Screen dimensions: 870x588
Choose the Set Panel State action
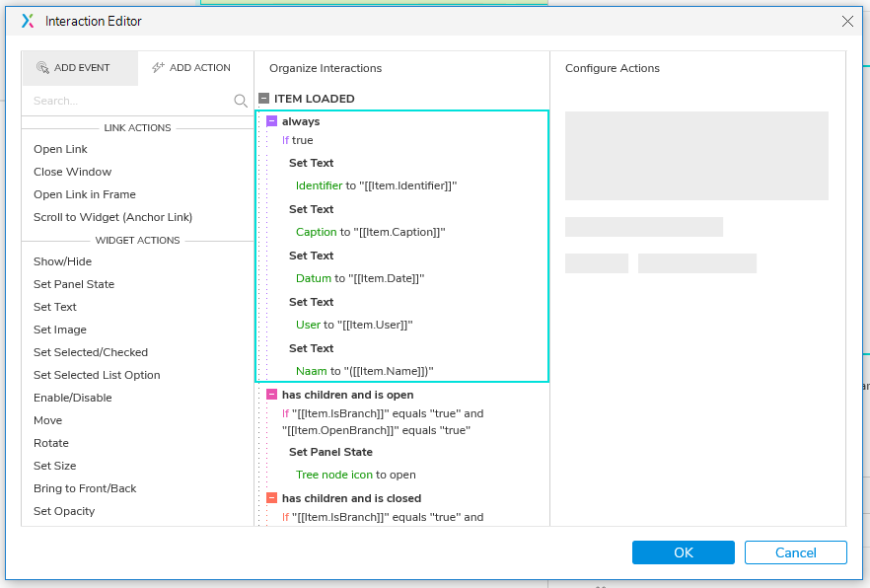point(74,284)
